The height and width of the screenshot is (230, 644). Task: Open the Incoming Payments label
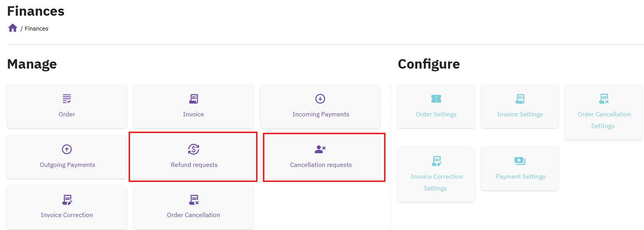click(x=321, y=114)
